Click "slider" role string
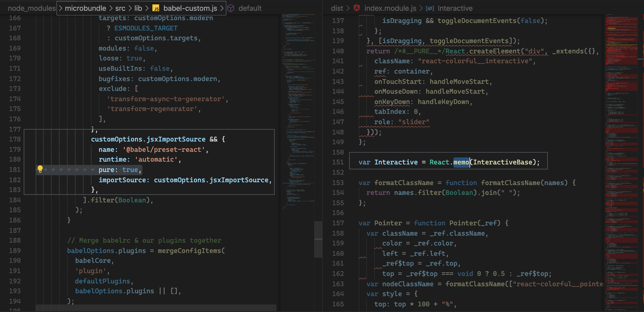 [x=414, y=122]
